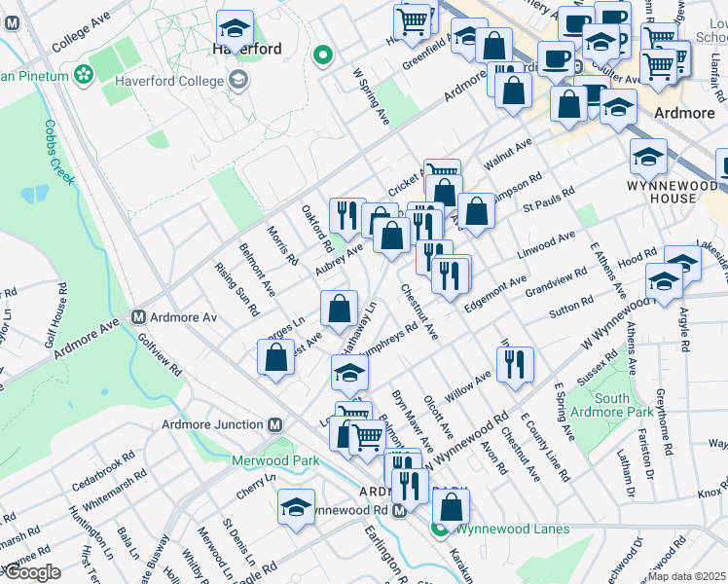This screenshot has height=584, width=728.
Task: Click the College Ave street label
Action: pyautogui.click(x=81, y=31)
